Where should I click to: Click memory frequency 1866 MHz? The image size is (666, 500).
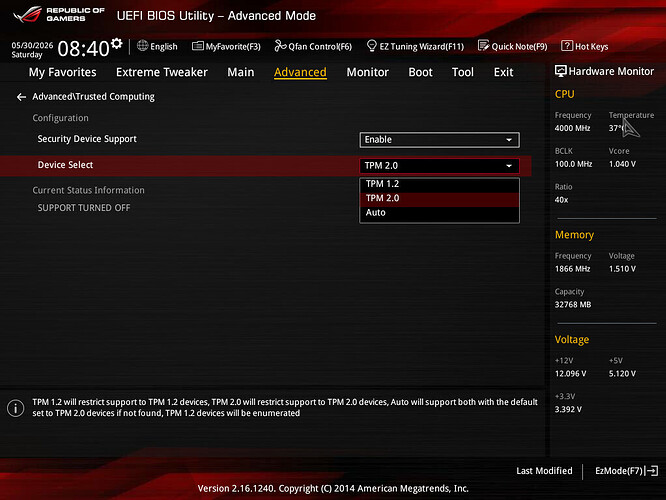tap(573, 269)
